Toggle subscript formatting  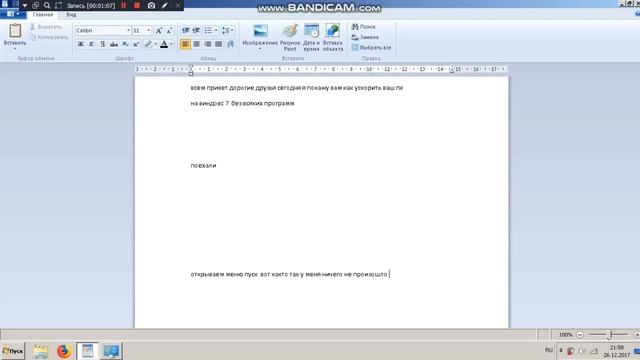125,44
